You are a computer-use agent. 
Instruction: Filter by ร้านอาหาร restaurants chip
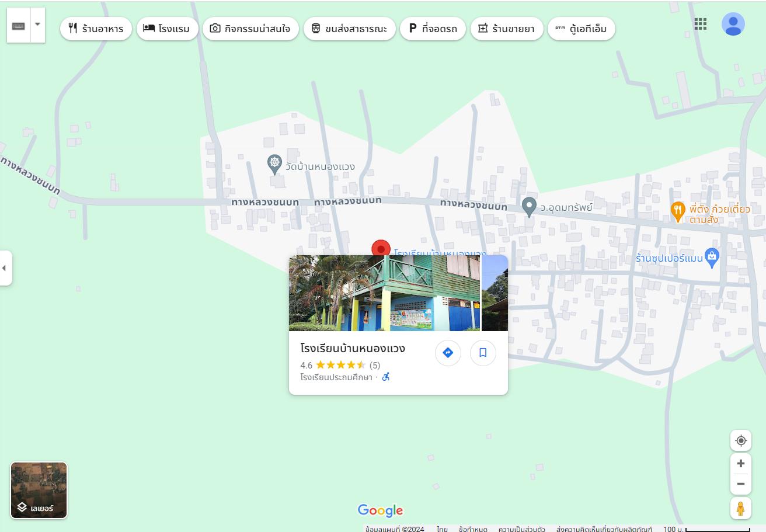96,29
